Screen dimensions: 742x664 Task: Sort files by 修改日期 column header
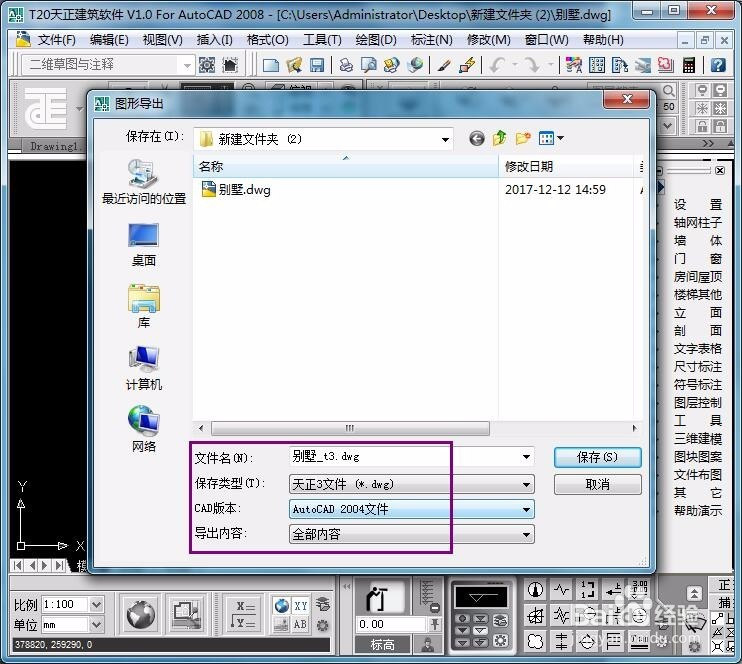566,167
